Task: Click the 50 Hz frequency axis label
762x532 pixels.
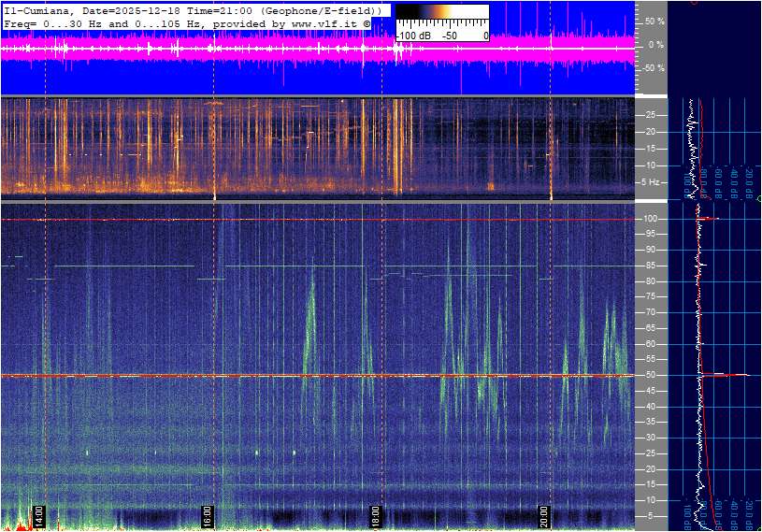Action: pyautogui.click(x=651, y=376)
